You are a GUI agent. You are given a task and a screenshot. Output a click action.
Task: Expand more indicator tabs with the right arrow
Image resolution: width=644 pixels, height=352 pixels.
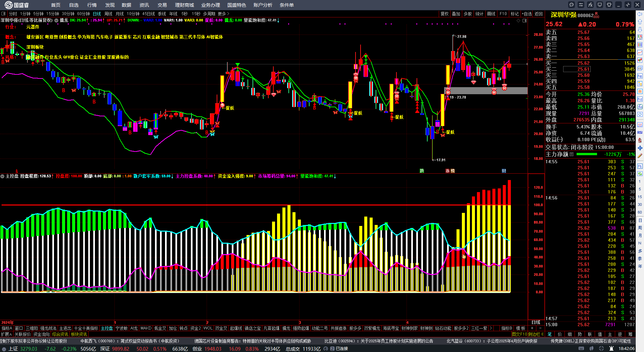coord(491,328)
